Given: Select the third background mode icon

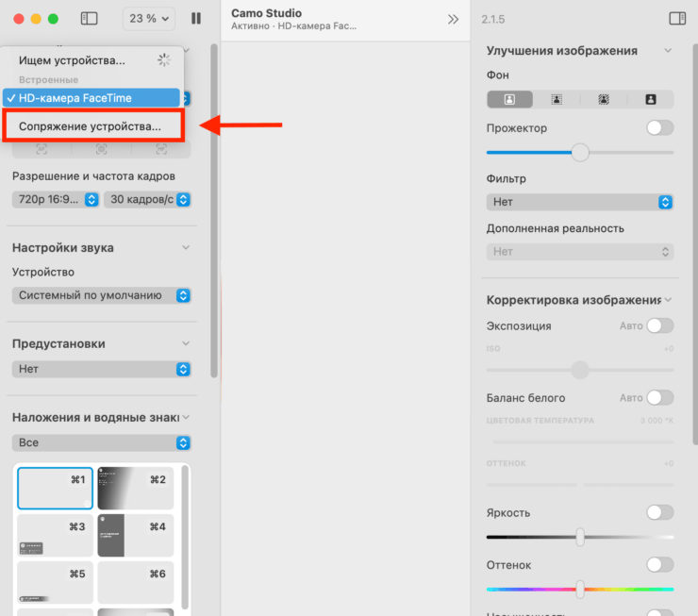Looking at the screenshot, I should 604,99.
